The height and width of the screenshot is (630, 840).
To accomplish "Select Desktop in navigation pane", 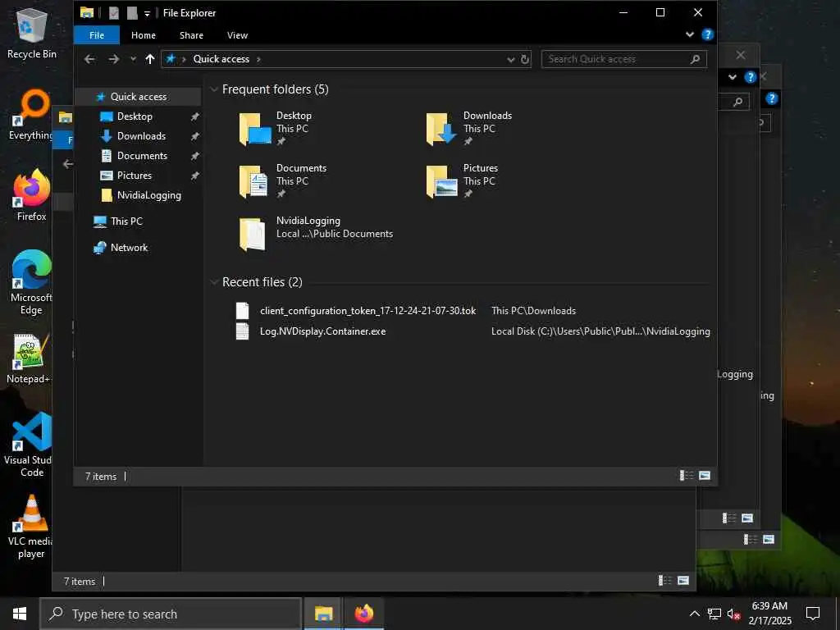I will pyautogui.click(x=135, y=116).
